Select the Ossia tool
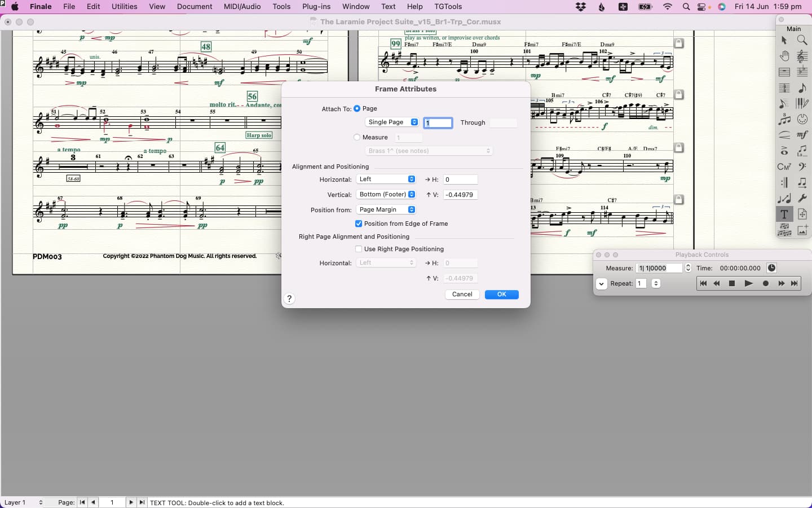The width and height of the screenshot is (812, 508). pyautogui.click(x=784, y=230)
